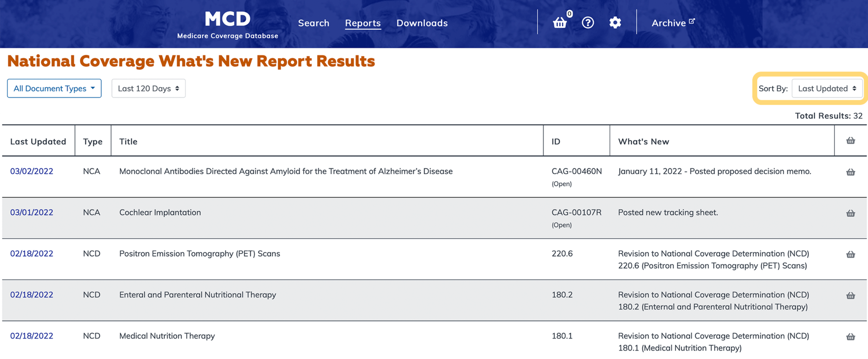The image size is (868, 359).
Task: Add Medical Nutrition Therapy row to basket
Action: pos(850,336)
